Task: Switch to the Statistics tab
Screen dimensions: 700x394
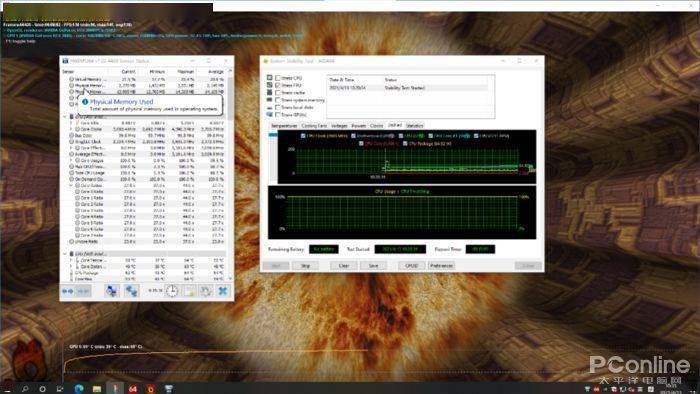Action: (x=415, y=126)
